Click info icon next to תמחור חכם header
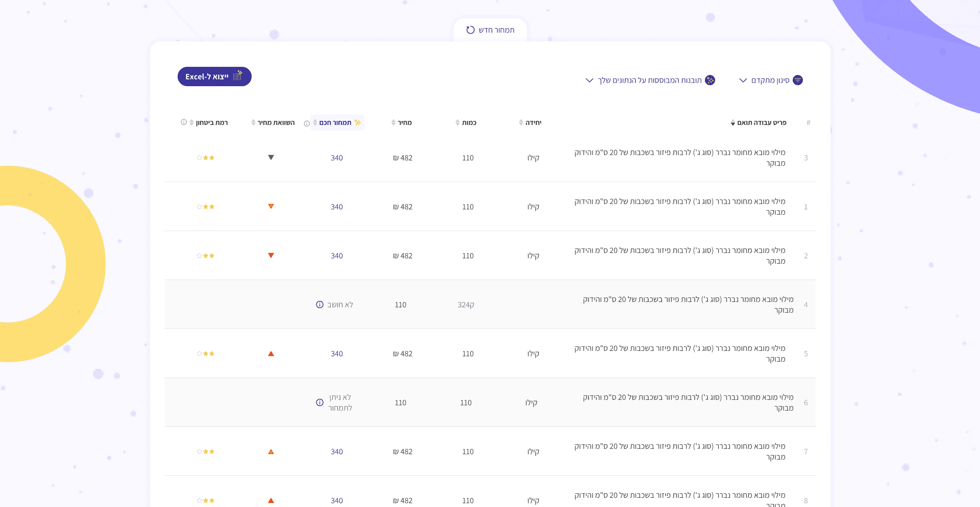 307,123
